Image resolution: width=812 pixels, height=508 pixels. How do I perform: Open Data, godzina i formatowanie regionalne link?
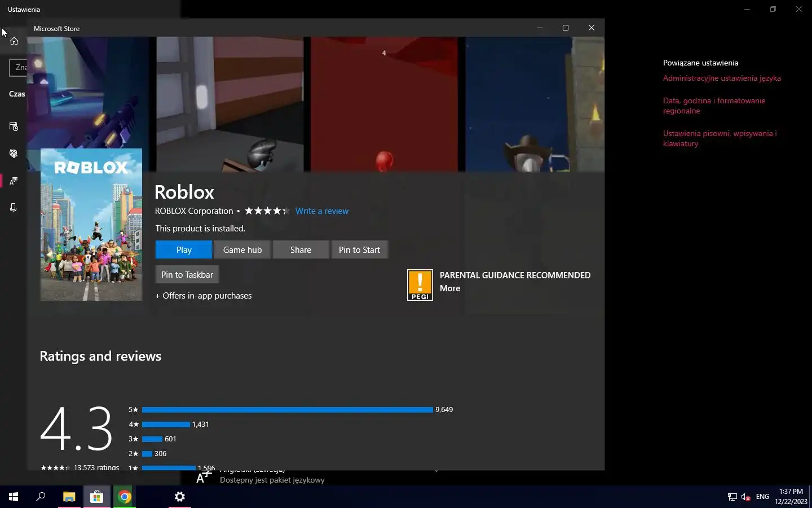pos(714,106)
